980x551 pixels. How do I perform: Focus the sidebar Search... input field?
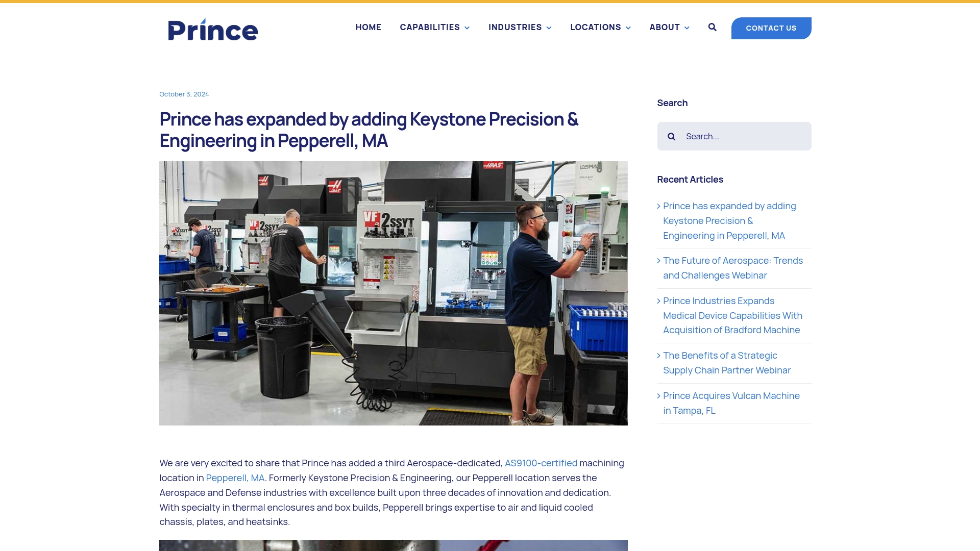[x=734, y=136]
